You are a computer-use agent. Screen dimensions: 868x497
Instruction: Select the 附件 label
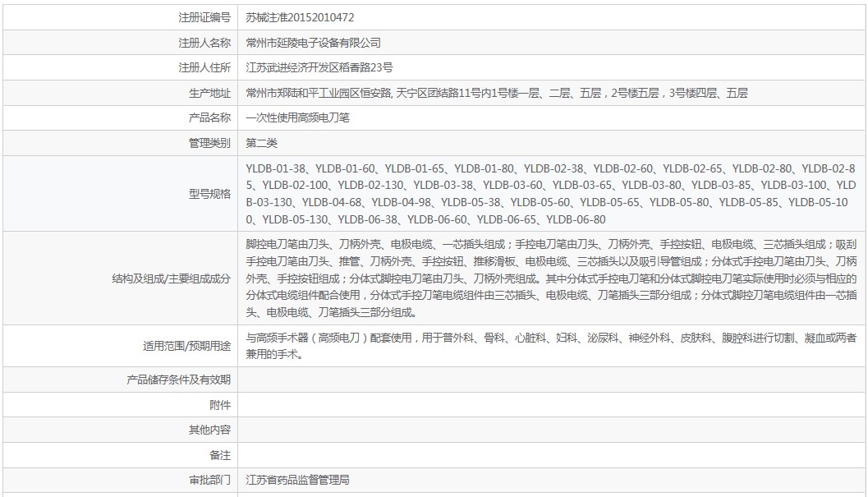pyautogui.click(x=220, y=405)
